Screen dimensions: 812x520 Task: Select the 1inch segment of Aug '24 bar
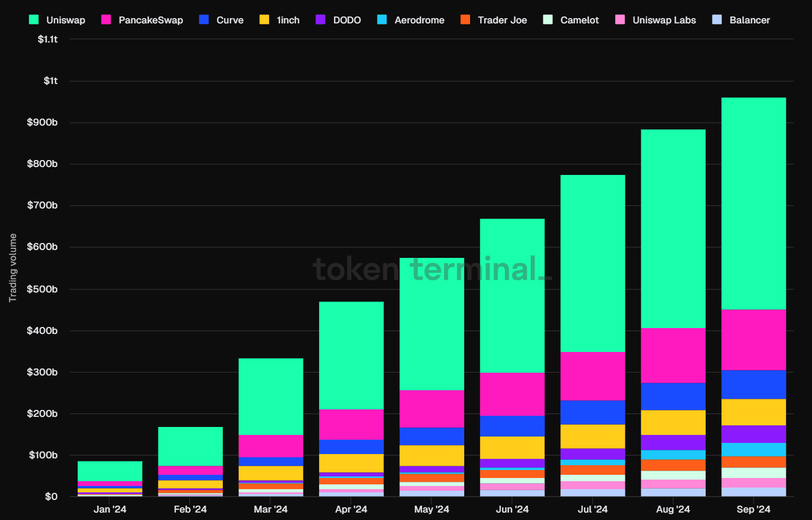673,423
